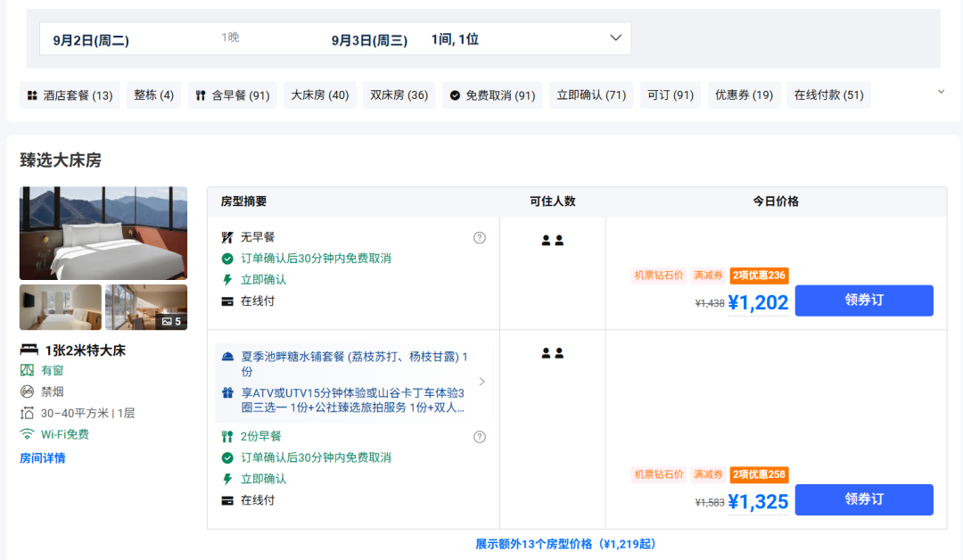Filter by 免费取消 (91)
963x560 pixels.
[492, 95]
